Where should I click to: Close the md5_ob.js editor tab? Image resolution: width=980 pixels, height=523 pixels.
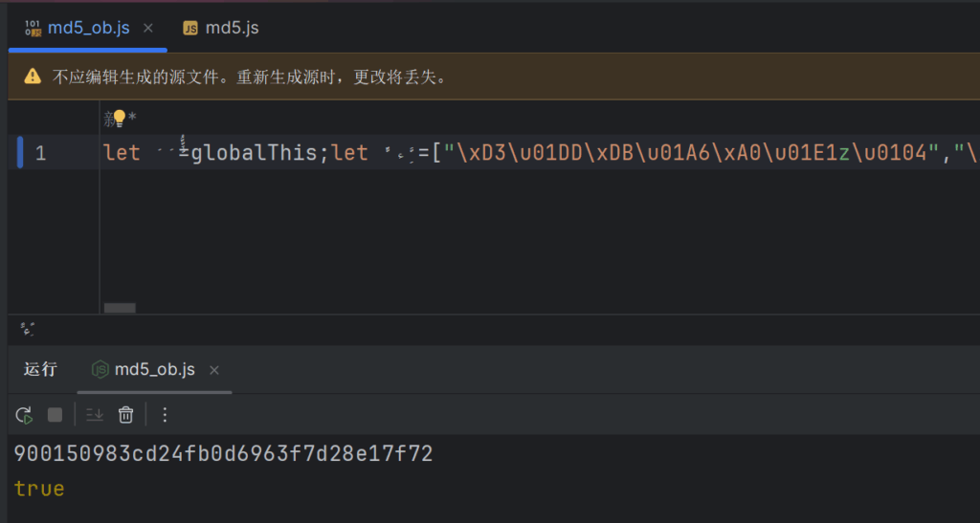148,28
